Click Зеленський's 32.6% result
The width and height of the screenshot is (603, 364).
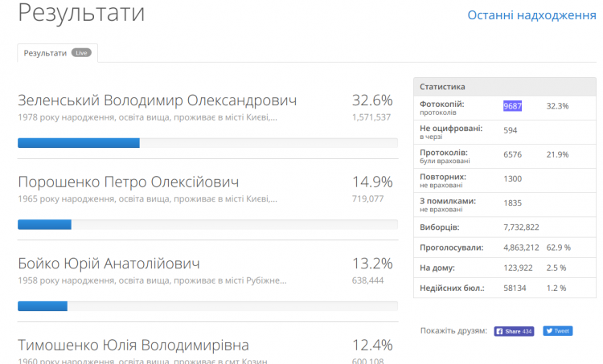tap(371, 100)
